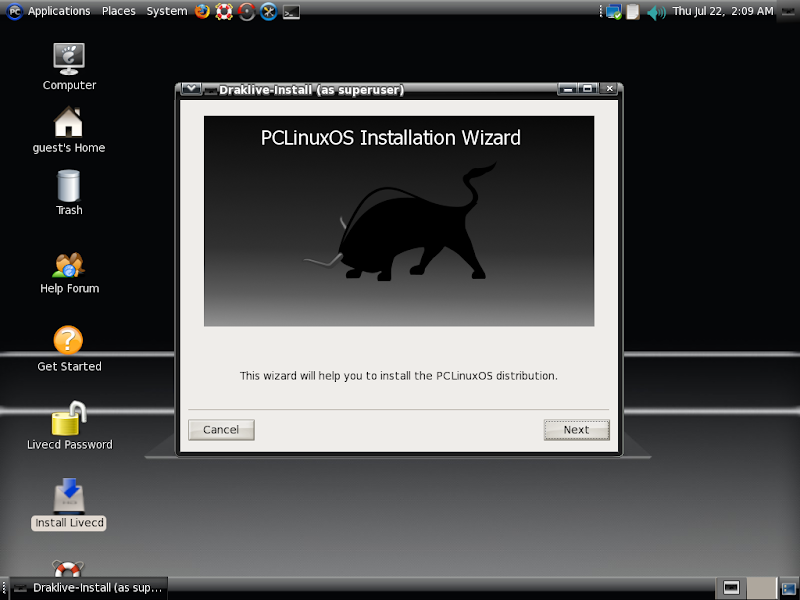
Task: Launch the terminal from the top panel
Action: pyautogui.click(x=290, y=11)
